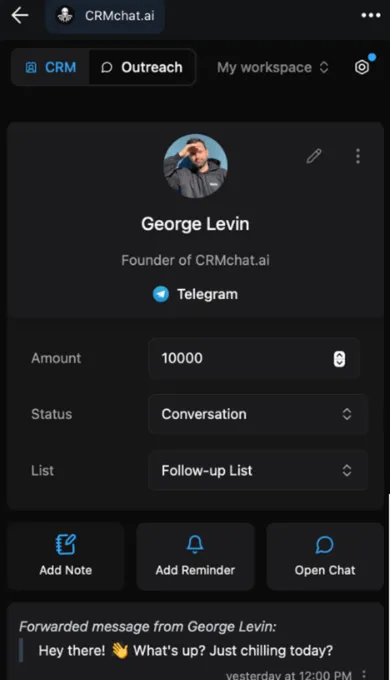Edit contact with the pencil icon
This screenshot has height=680, width=390.
pos(314,156)
